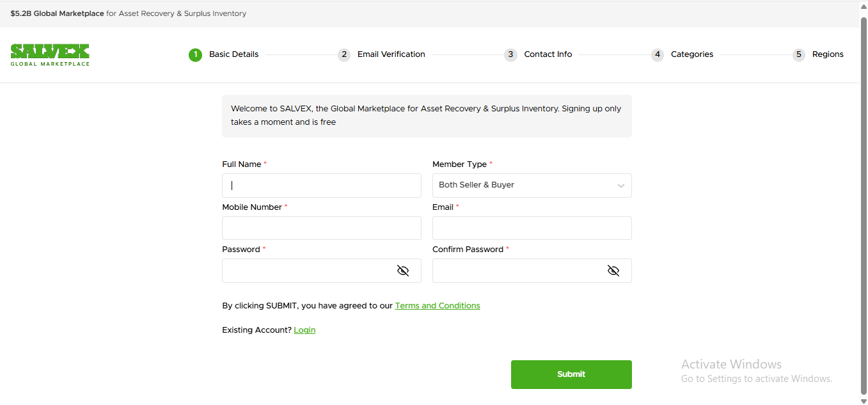Select the Email Verification step label
This screenshot has width=868, height=405.
click(391, 54)
